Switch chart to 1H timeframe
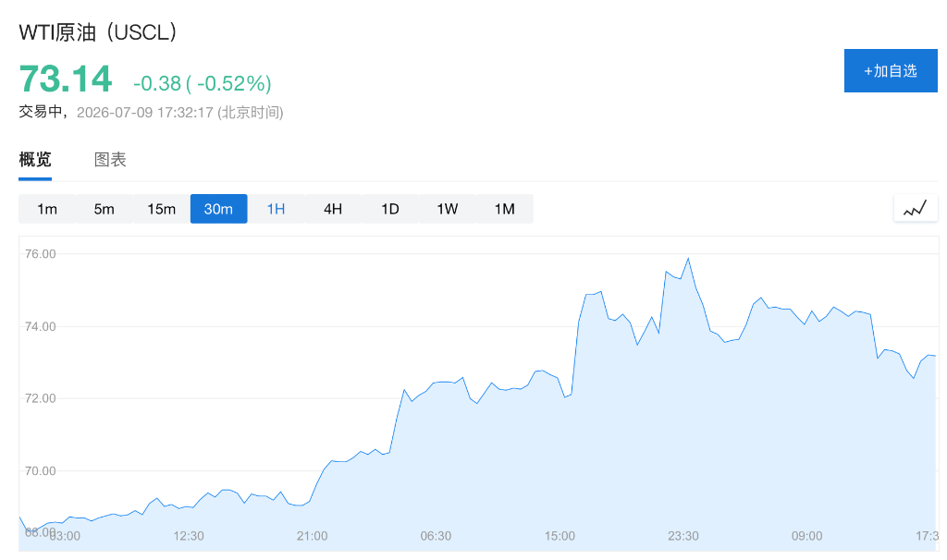 point(276,209)
